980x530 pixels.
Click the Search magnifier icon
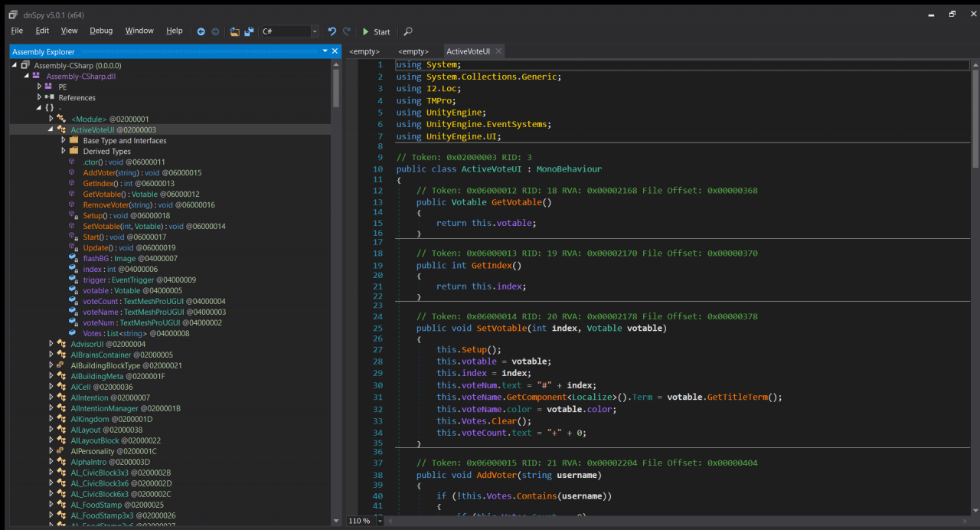pos(408,31)
